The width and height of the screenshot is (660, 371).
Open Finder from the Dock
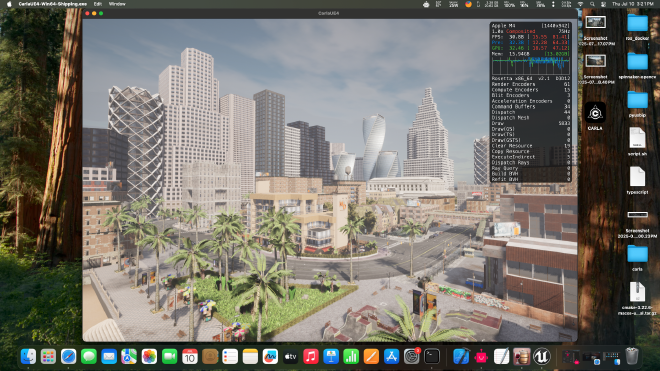coord(28,357)
